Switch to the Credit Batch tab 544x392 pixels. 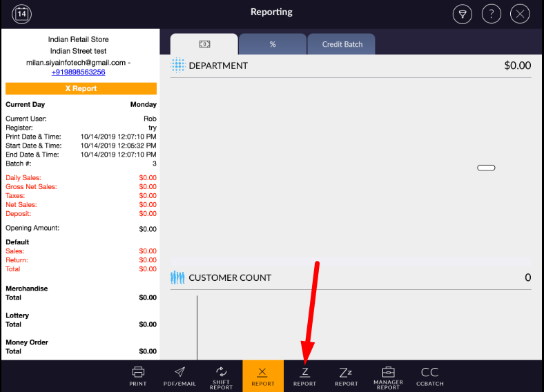click(342, 44)
